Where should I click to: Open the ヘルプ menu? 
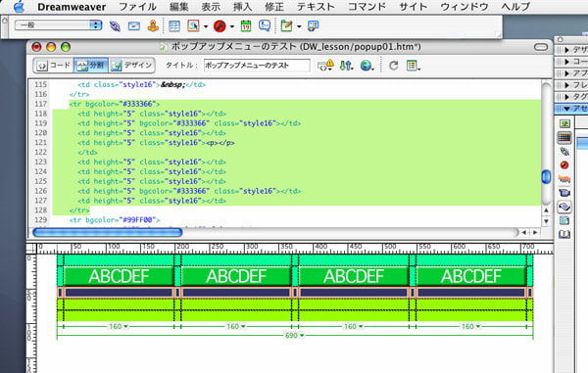(x=515, y=7)
